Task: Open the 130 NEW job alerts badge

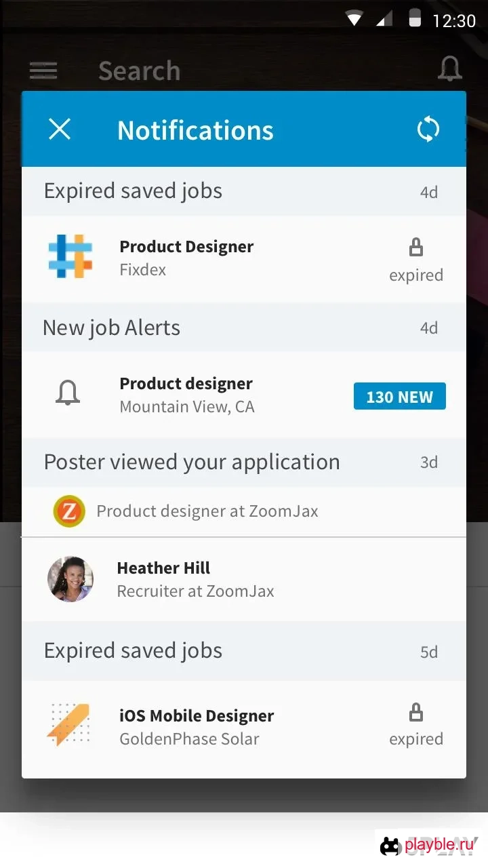Action: [x=400, y=397]
